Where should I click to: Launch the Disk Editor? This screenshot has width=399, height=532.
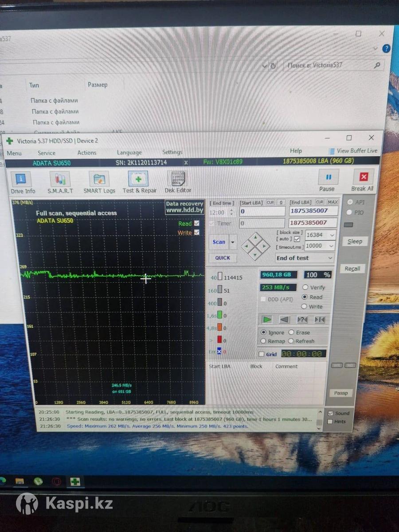(x=178, y=182)
